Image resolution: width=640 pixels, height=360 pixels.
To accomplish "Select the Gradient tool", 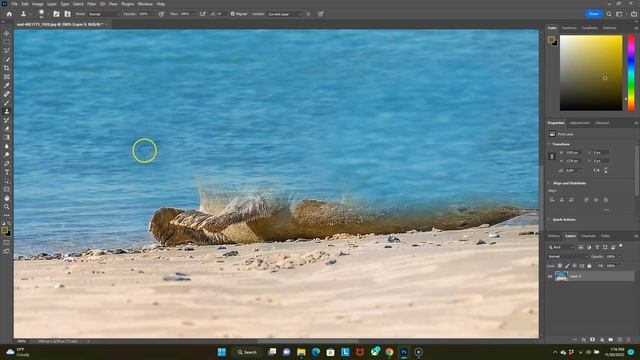I will [x=7, y=137].
